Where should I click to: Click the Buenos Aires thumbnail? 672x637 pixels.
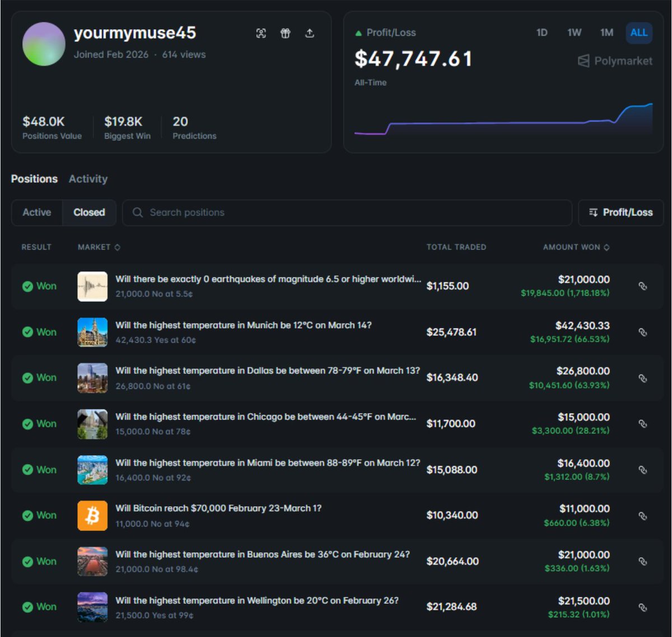pos(92,561)
